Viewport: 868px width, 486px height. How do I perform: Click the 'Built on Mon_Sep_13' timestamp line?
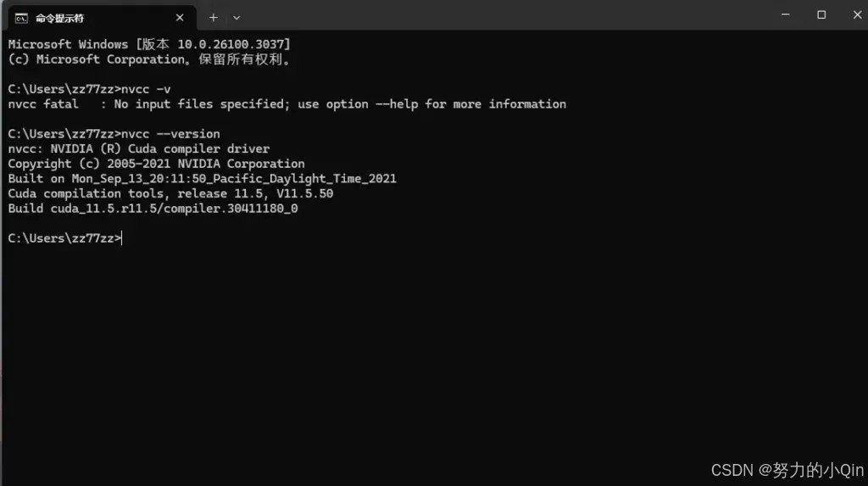[x=202, y=179]
